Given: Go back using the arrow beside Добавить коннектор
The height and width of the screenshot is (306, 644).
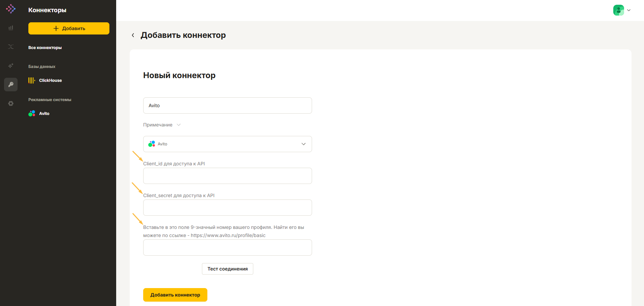Looking at the screenshot, I should [x=133, y=35].
